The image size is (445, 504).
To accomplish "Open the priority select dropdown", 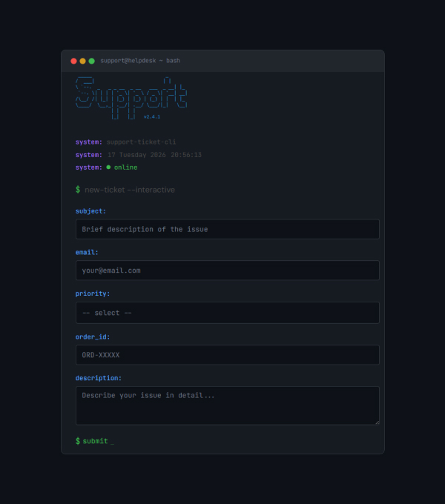I will click(227, 313).
